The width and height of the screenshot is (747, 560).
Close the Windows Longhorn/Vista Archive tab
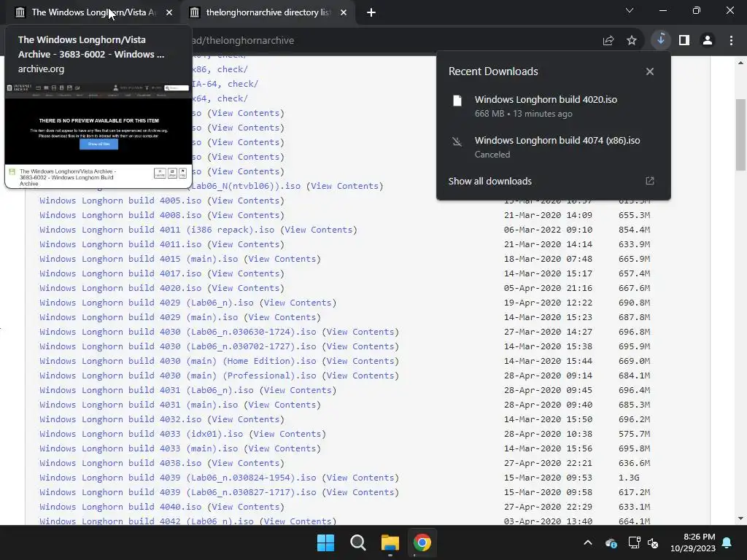pyautogui.click(x=169, y=12)
